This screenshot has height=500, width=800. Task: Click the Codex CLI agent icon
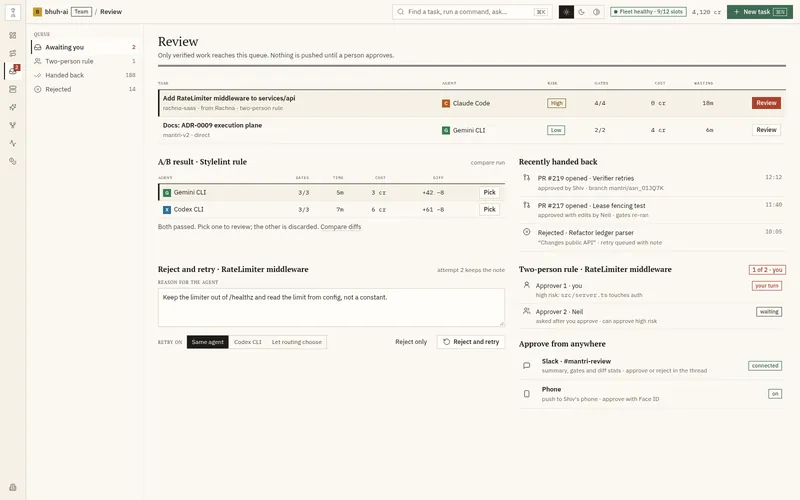pyautogui.click(x=167, y=210)
